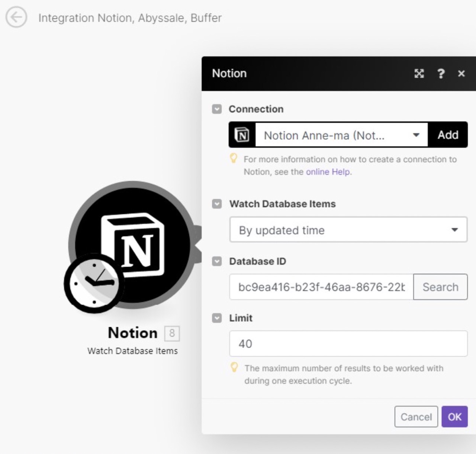The height and width of the screenshot is (454, 476).
Task: Expand the Notion dialog to full screen
Action: 419,74
